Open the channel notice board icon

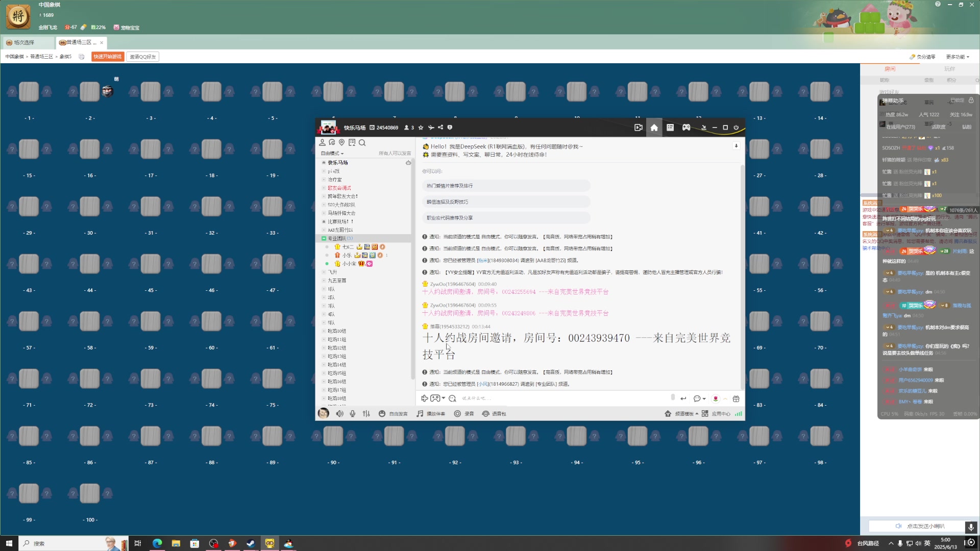click(x=352, y=142)
